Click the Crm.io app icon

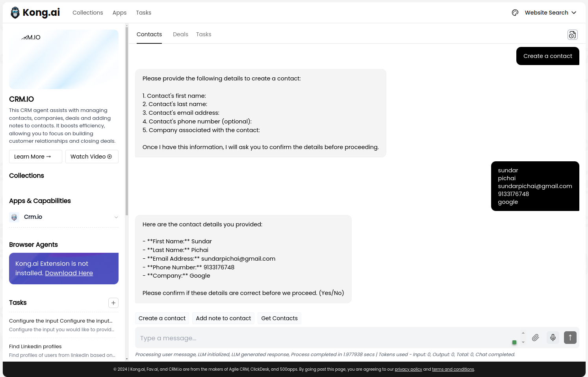(x=14, y=217)
